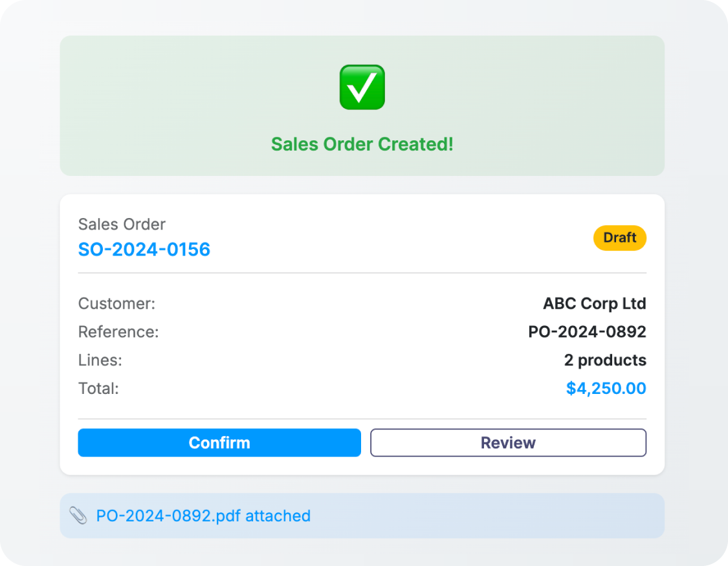Click the green checkmark success icon
Image resolution: width=728 pixels, height=566 pixels.
pos(362,87)
